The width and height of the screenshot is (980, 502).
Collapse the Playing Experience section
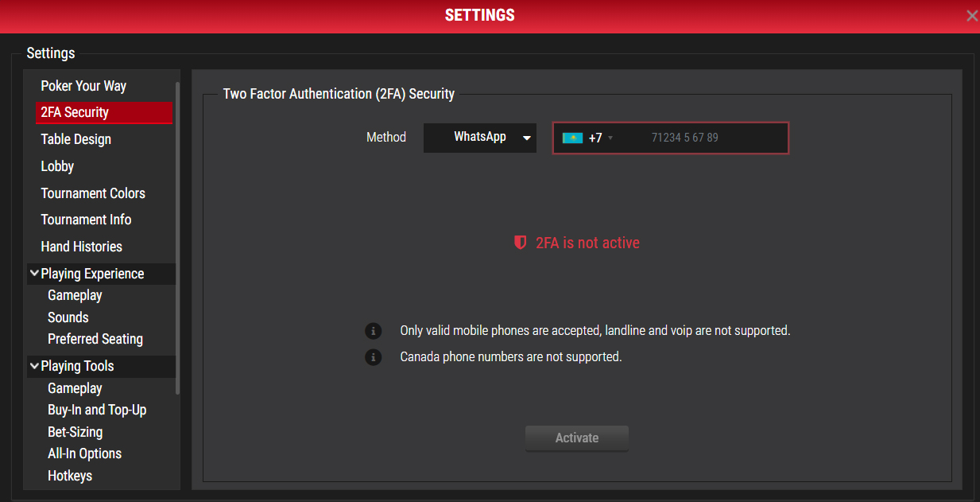point(34,274)
